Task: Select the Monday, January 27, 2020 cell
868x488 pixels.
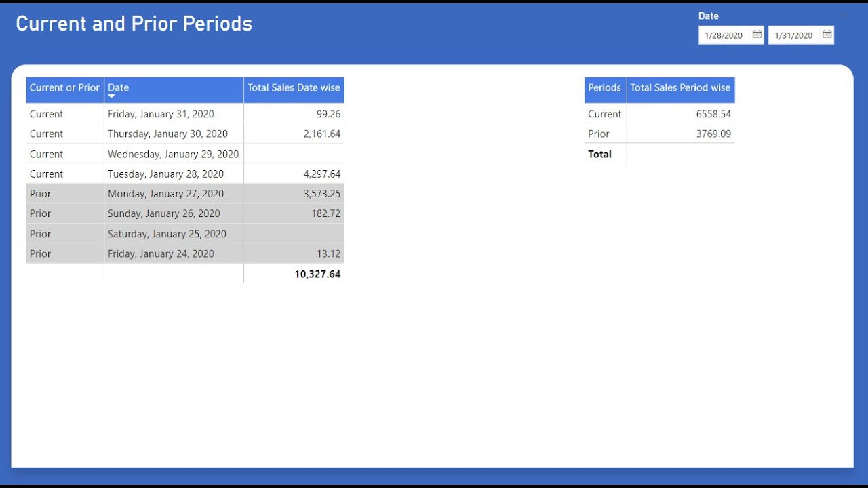Action: click(x=174, y=193)
